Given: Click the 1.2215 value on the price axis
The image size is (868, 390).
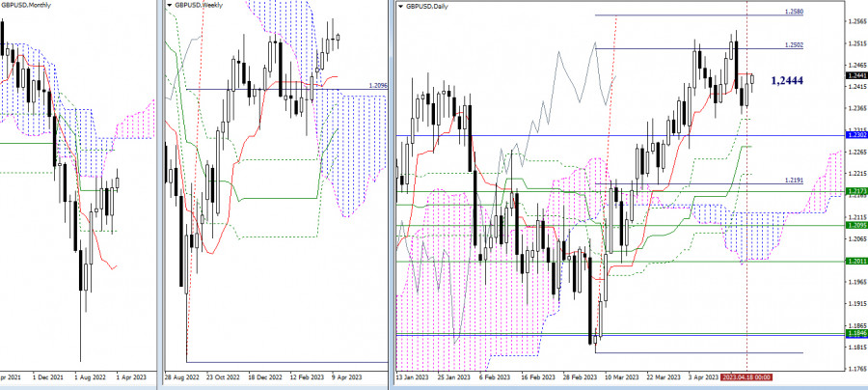Looking at the screenshot, I should click(x=857, y=174).
